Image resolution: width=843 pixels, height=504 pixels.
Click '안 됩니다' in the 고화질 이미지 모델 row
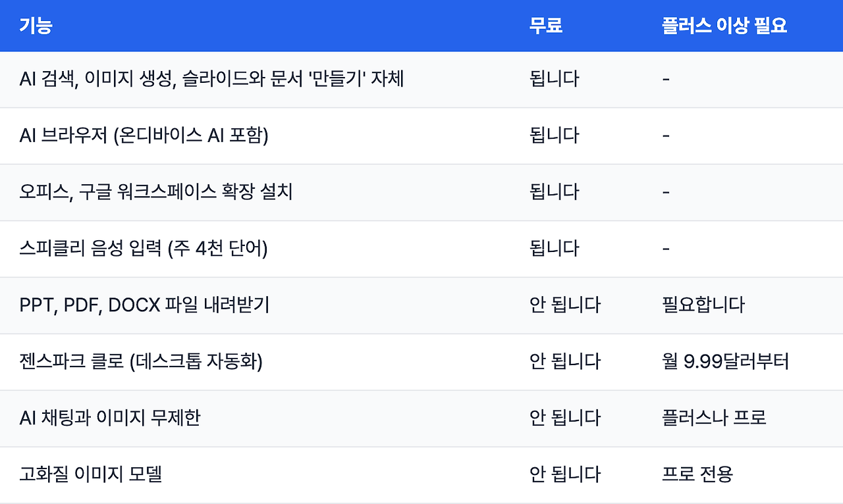pos(565,475)
